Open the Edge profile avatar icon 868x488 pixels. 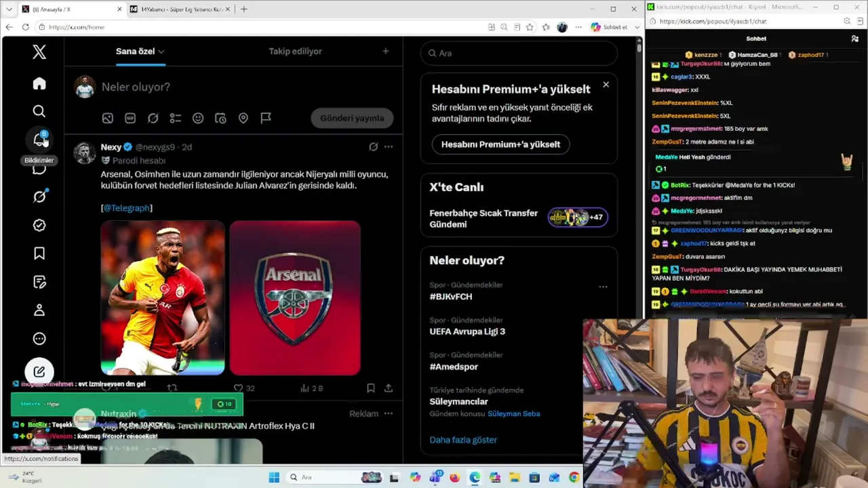pos(561,27)
